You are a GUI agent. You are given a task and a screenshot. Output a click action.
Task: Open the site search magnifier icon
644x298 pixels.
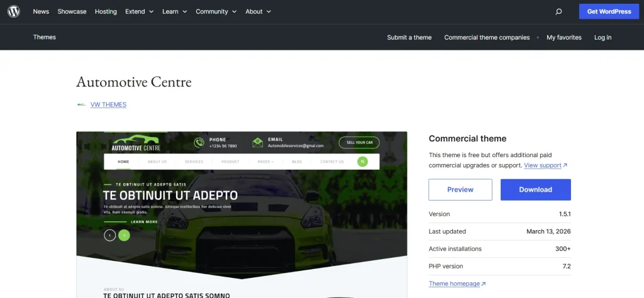coord(558,11)
